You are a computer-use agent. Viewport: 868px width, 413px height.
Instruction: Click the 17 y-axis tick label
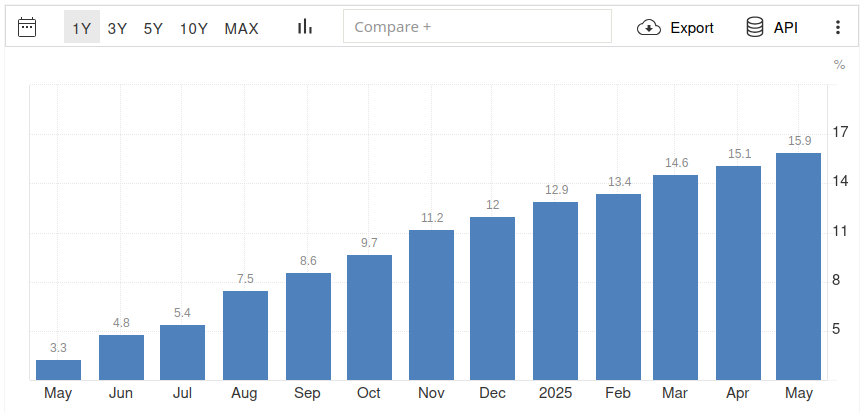click(840, 132)
